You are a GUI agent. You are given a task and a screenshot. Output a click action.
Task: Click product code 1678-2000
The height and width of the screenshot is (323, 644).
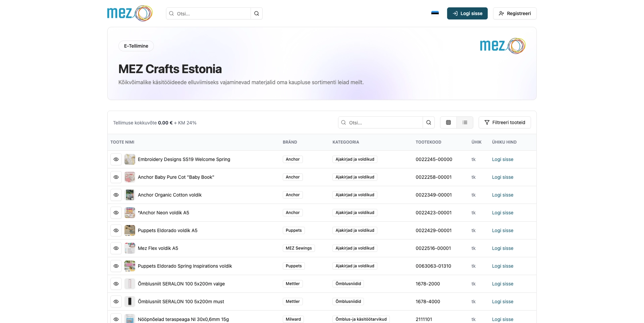pos(428,284)
